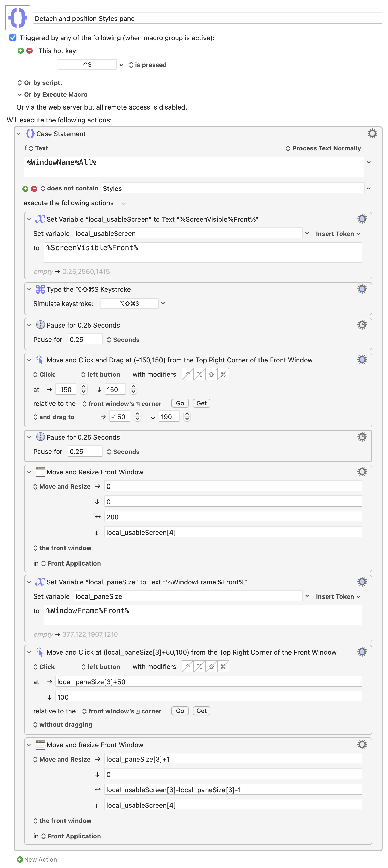
Task: Toggle Option modifier in Click and Drag action
Action: click(x=200, y=374)
